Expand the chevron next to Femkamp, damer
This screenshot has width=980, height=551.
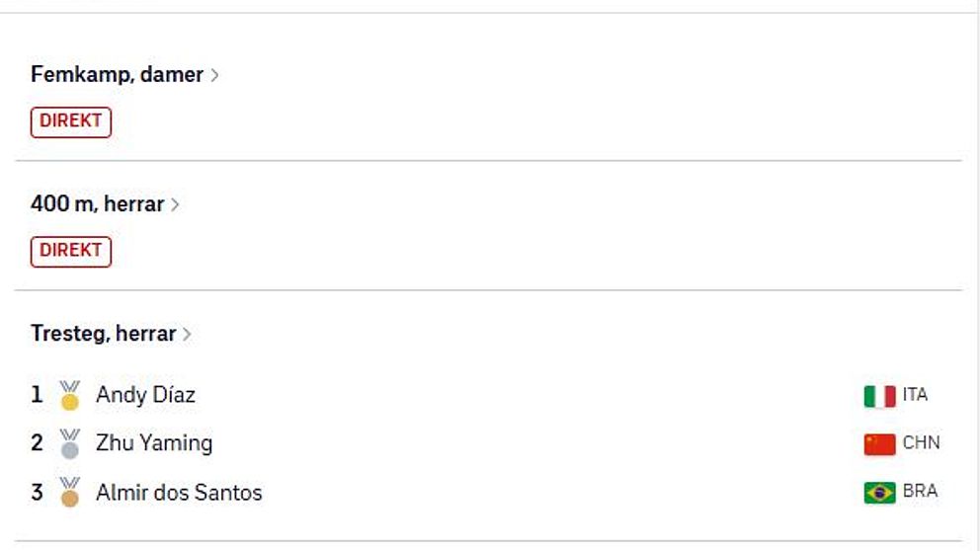[x=214, y=75]
